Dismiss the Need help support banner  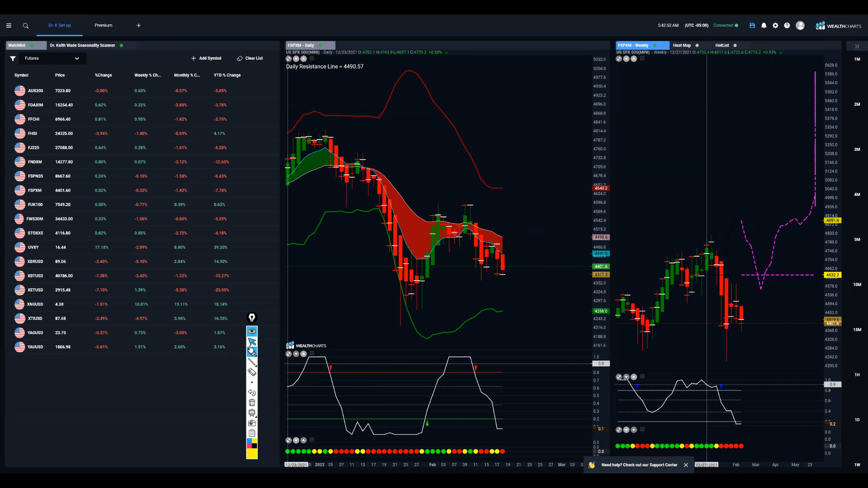(x=686, y=465)
